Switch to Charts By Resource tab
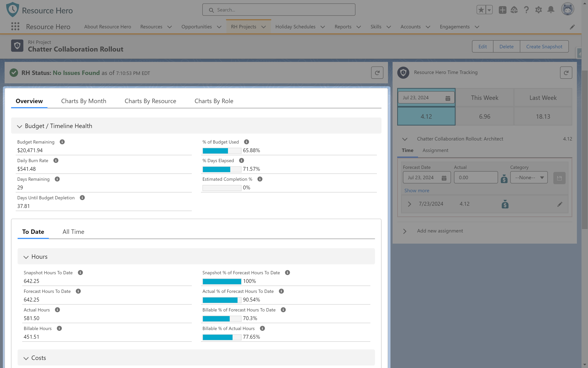This screenshot has width=588, height=368. click(150, 101)
